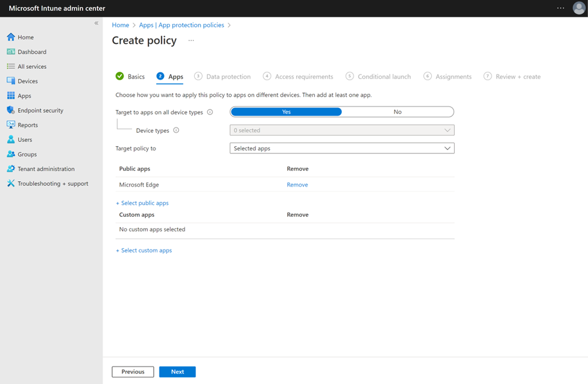Click 'Select public apps' link
The height and width of the screenshot is (384, 588).
point(142,203)
